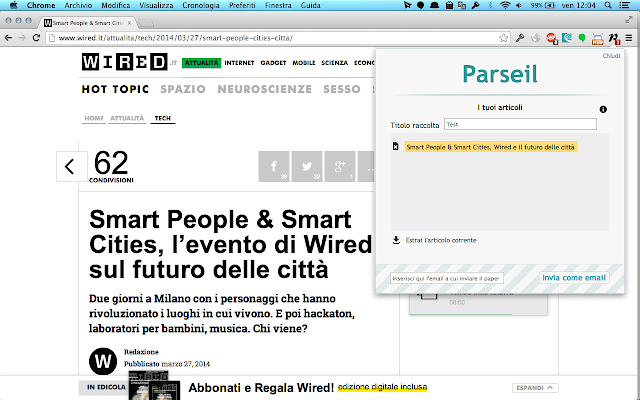Screen dimensions: 640x400
Task: Reload the current page
Action: (36, 38)
